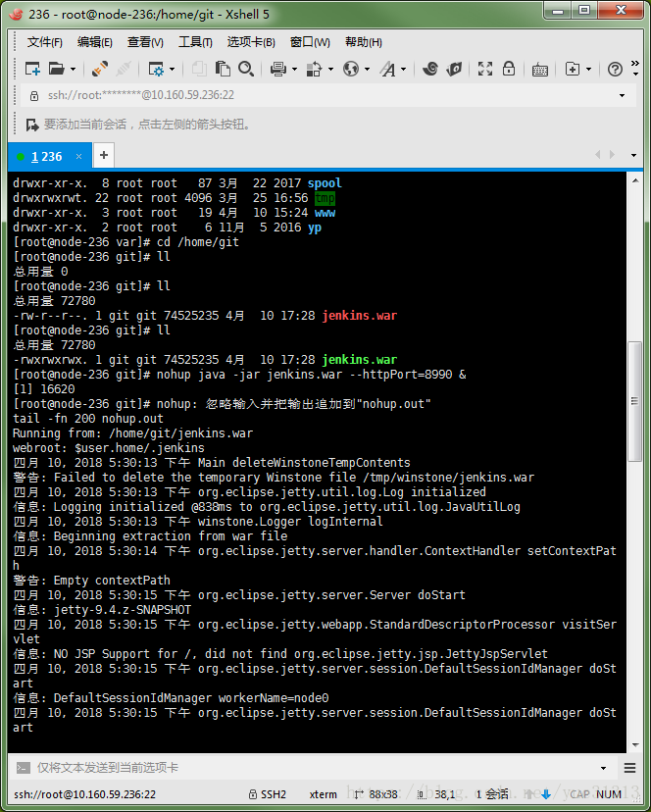
Task: Click the globe encoding icon
Action: [351, 69]
